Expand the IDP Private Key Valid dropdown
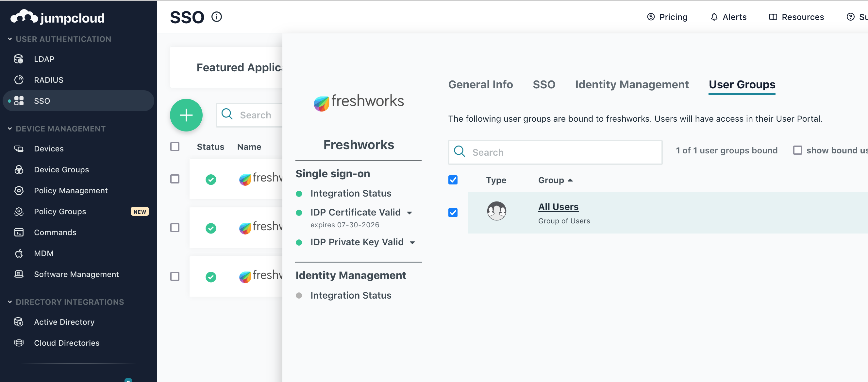The image size is (868, 382). click(x=412, y=242)
